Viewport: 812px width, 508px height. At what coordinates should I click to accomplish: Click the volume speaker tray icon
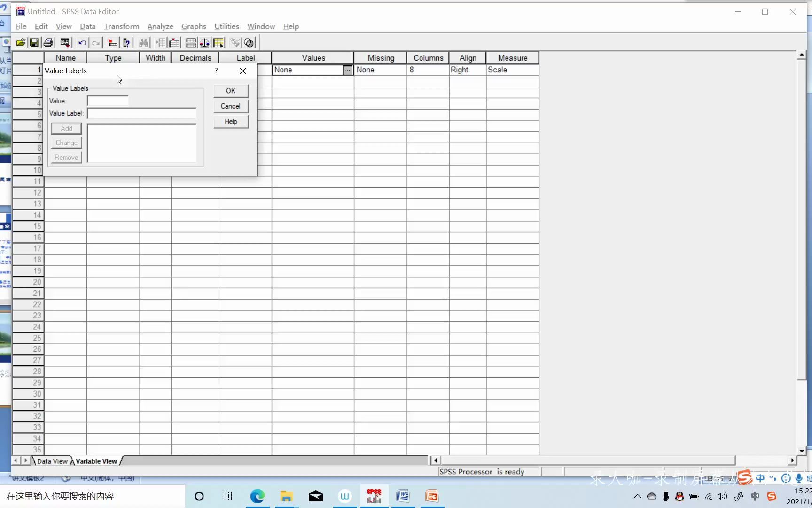click(722, 496)
